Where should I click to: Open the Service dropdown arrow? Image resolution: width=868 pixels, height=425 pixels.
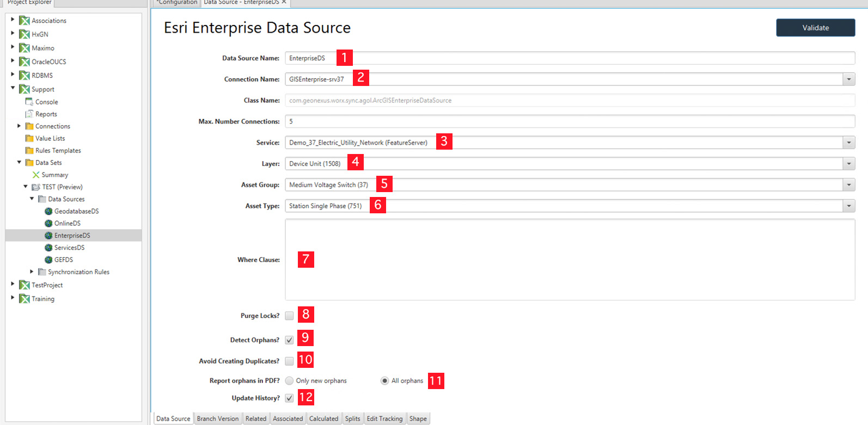click(x=849, y=143)
